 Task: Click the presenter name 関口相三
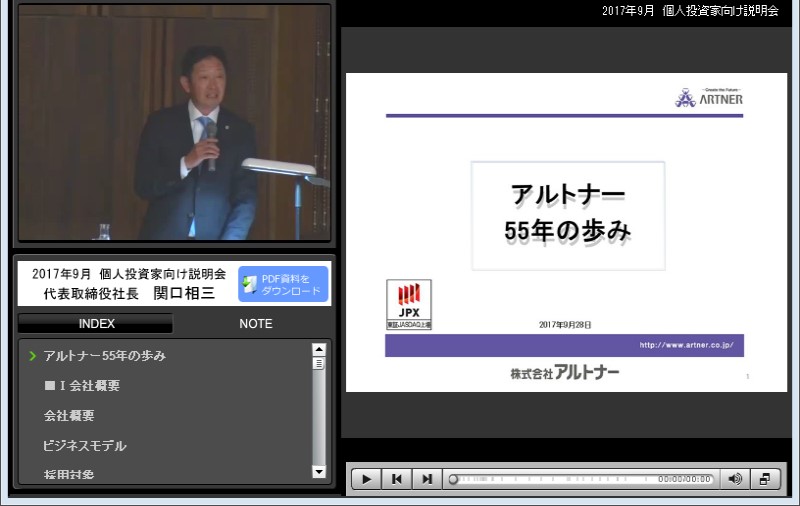coord(184,293)
